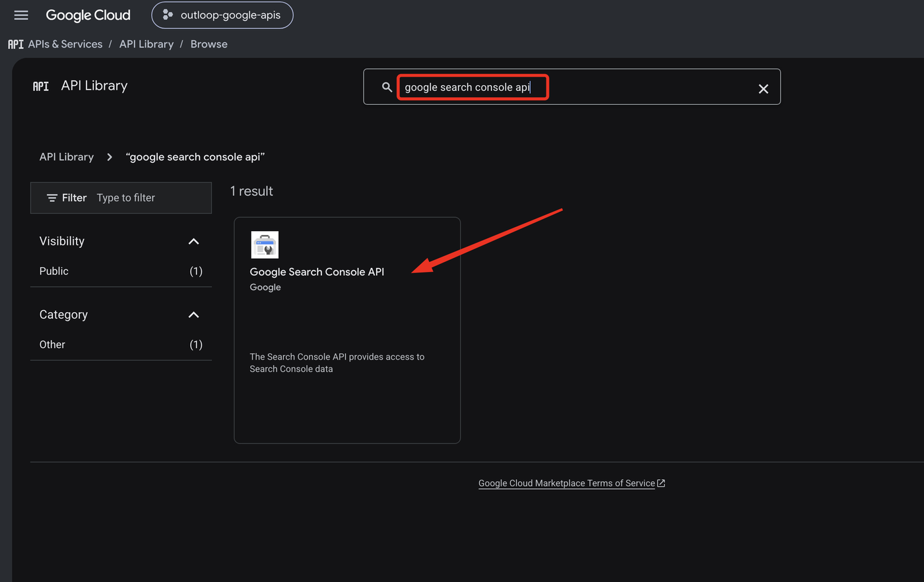Image resolution: width=924 pixels, height=582 pixels.
Task: Click the Google Cloud logo
Action: (x=88, y=15)
